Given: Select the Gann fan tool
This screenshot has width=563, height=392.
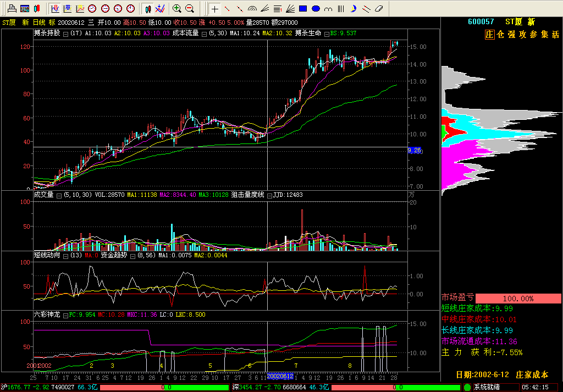Looking at the screenshot, I should [x=290, y=9].
